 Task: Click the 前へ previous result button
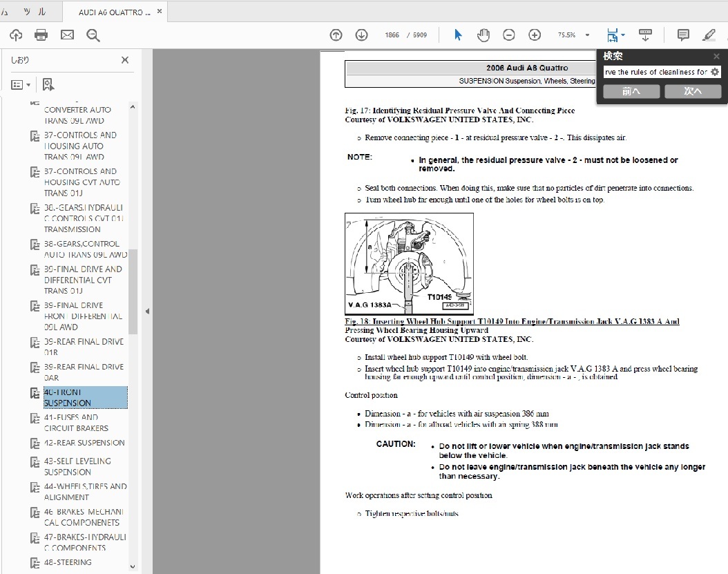click(631, 91)
